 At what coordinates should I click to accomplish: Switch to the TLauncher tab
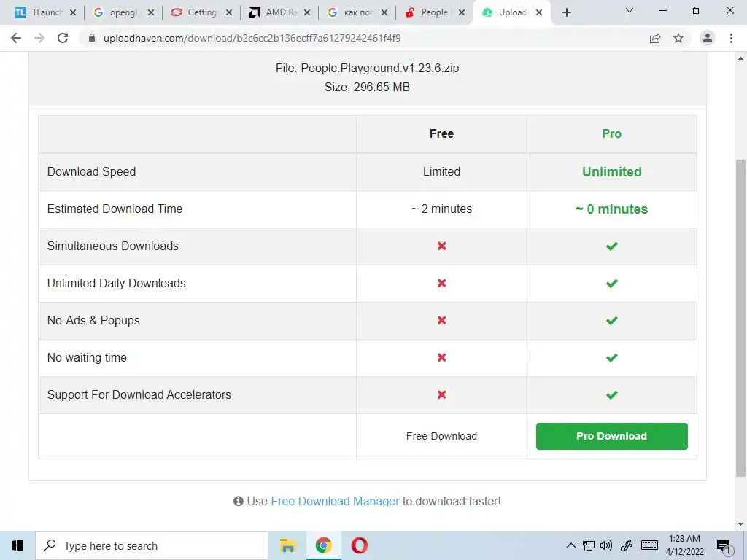[x=40, y=12]
